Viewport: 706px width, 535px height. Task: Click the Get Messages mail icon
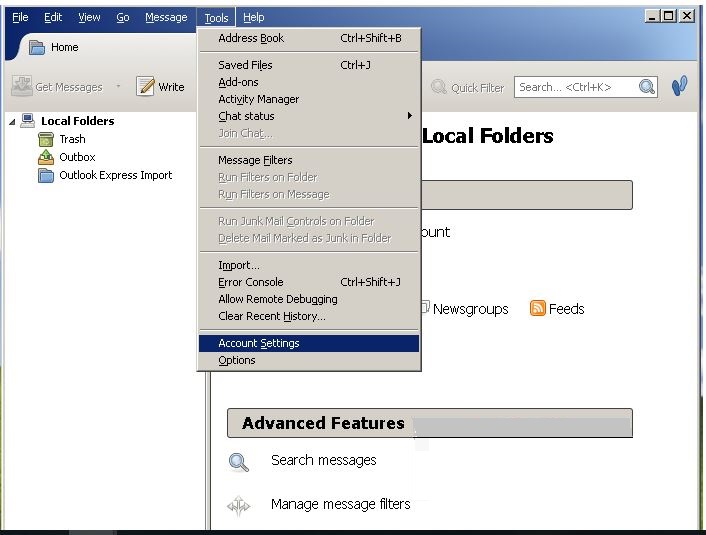[x=22, y=86]
